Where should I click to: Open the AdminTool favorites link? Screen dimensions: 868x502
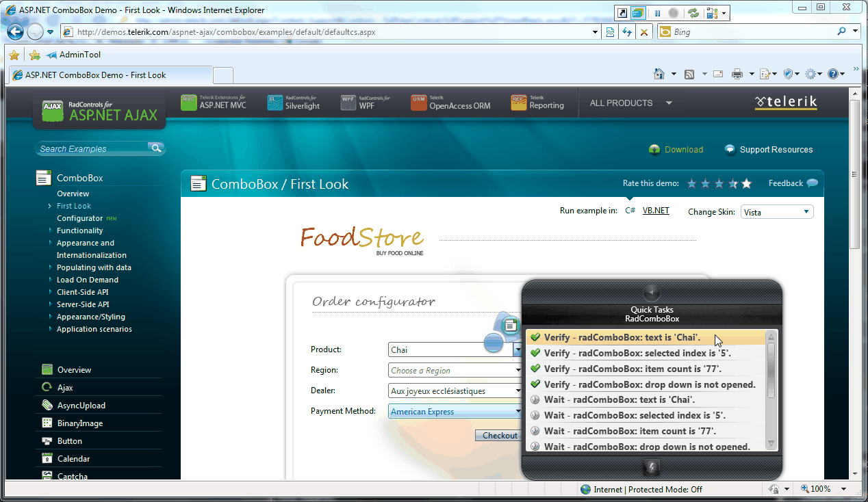[x=73, y=55]
